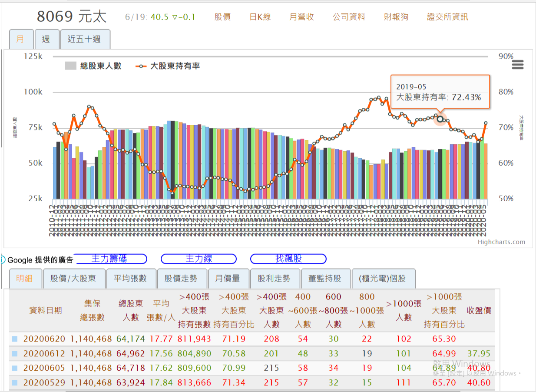Image resolution: width=536 pixels, height=392 pixels.
Task: Visit the Highcharts.com credit link
Action: (503, 242)
